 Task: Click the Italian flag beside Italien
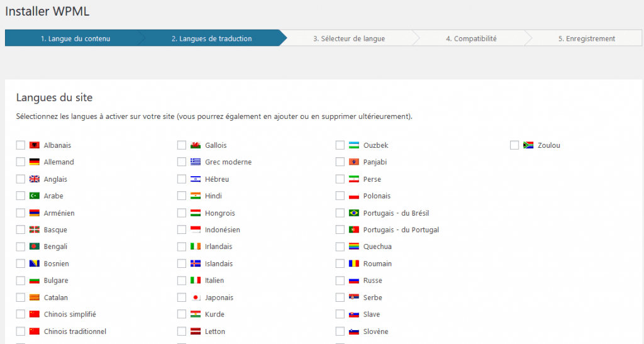[196, 280]
